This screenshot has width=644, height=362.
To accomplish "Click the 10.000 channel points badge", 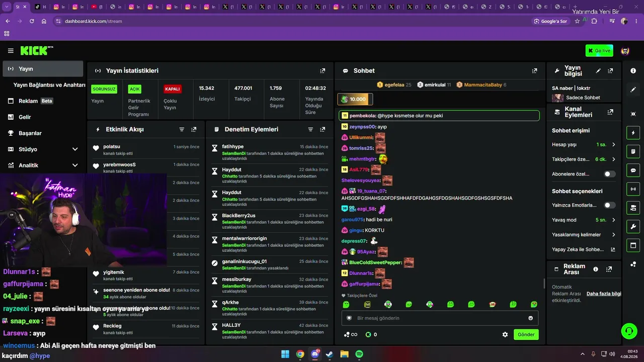I will pos(355,99).
